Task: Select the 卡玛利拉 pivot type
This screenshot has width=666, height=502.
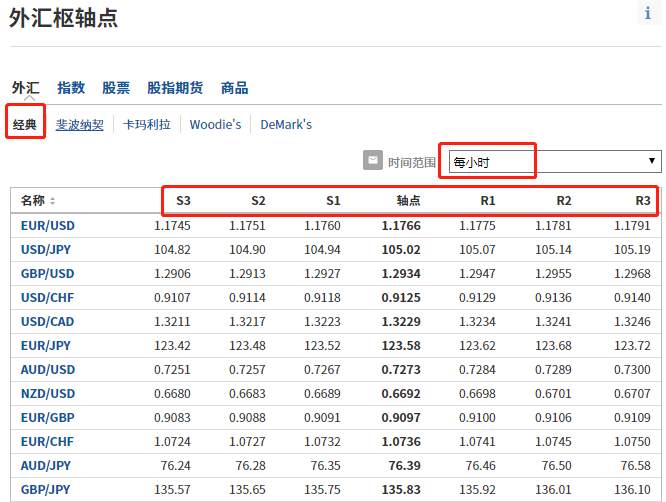Action: pyautogui.click(x=147, y=124)
